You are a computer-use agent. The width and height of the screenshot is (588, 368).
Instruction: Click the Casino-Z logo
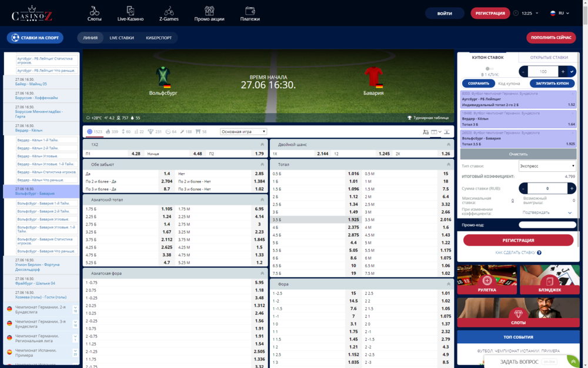pos(32,14)
